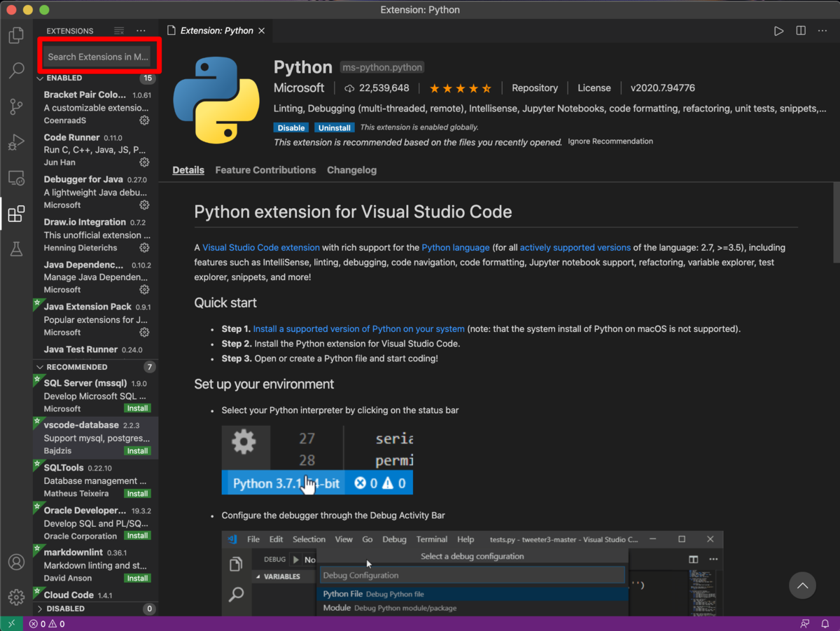The width and height of the screenshot is (840, 631).
Task: Open Install a supported version of Python link
Action: pos(358,329)
